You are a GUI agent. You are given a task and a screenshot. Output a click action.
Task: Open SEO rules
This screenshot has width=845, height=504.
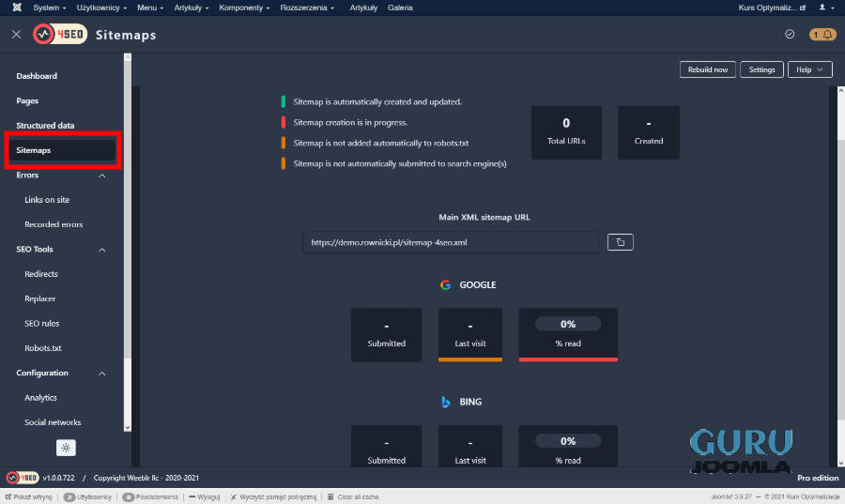(x=41, y=324)
